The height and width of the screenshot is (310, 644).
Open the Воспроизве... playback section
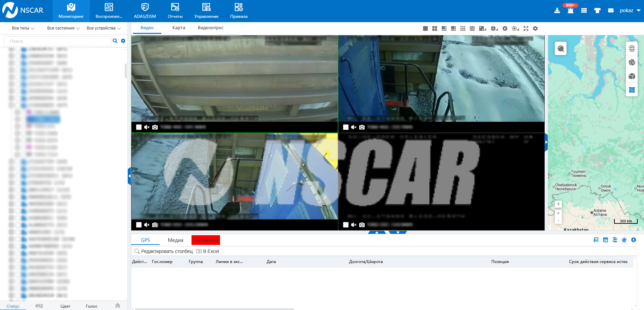pyautogui.click(x=109, y=11)
